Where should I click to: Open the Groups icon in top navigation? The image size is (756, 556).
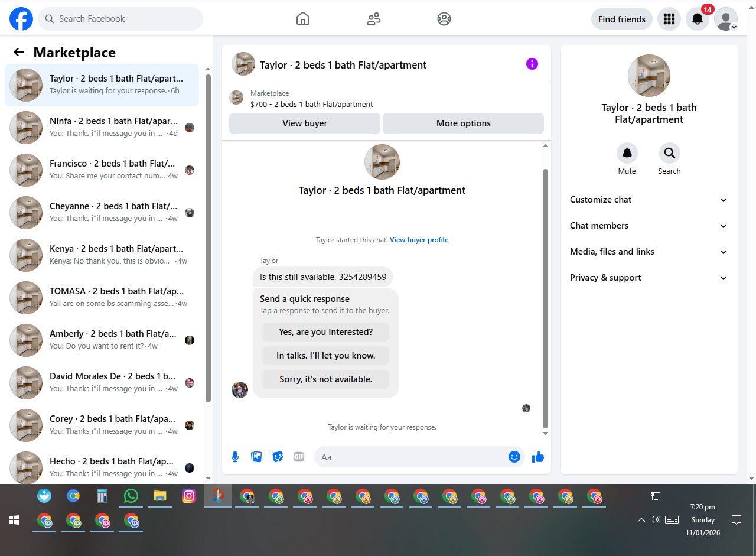point(444,19)
